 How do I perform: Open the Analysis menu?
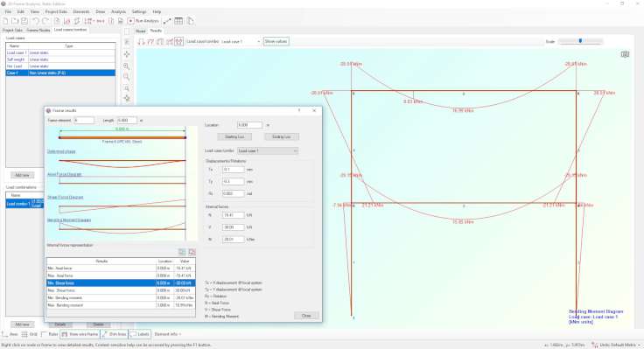[x=119, y=12]
